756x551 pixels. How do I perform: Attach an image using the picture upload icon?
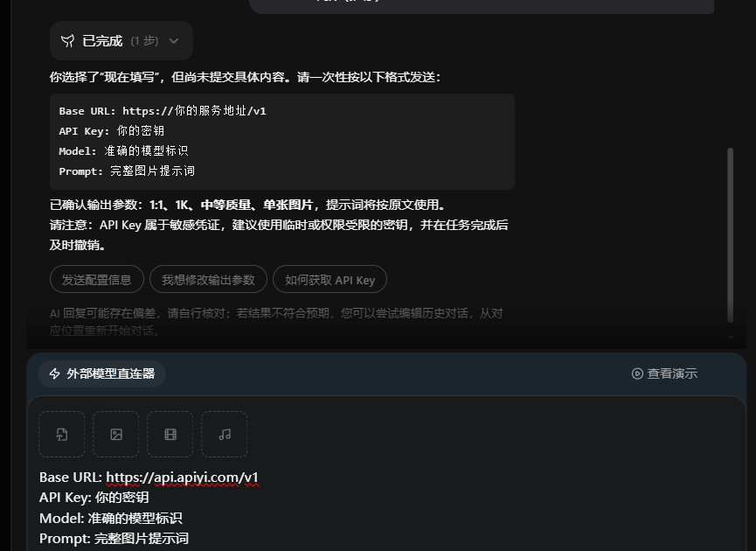[x=116, y=434]
